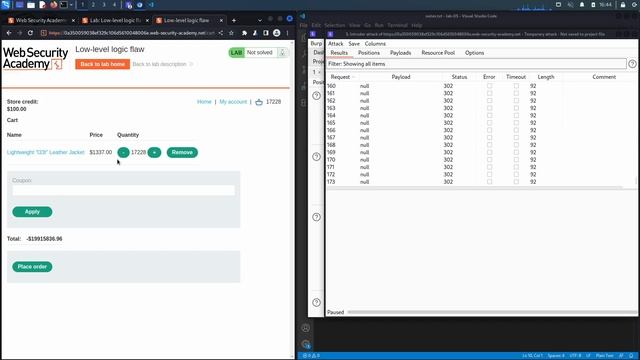Toggle the Timeout checkbox for request 160
Image resolution: width=640 pixels, height=360 pixels.
click(516, 86)
